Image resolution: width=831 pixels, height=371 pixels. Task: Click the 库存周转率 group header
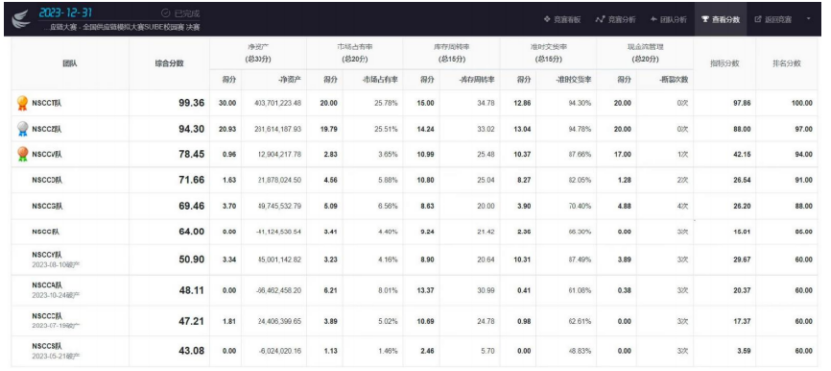click(x=452, y=53)
